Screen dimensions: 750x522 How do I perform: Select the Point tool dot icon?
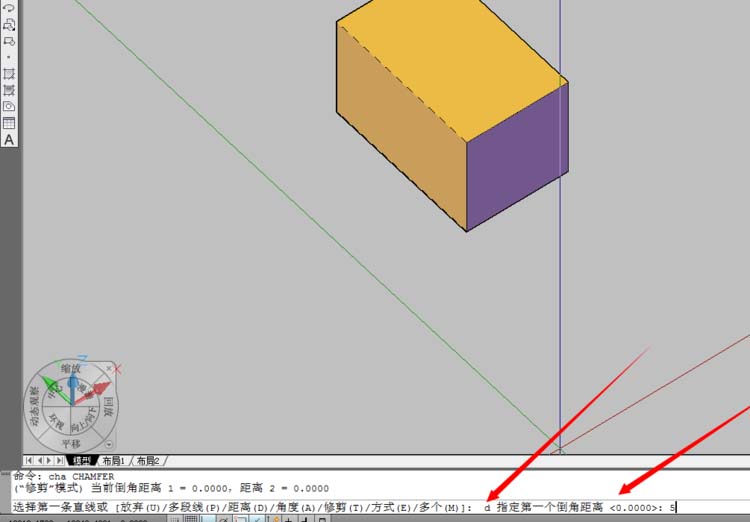[9, 58]
